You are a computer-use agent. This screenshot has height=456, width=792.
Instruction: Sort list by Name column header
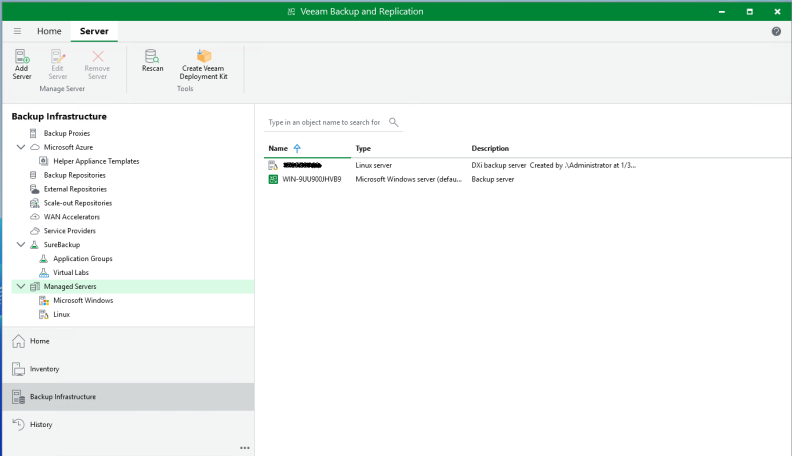278,148
